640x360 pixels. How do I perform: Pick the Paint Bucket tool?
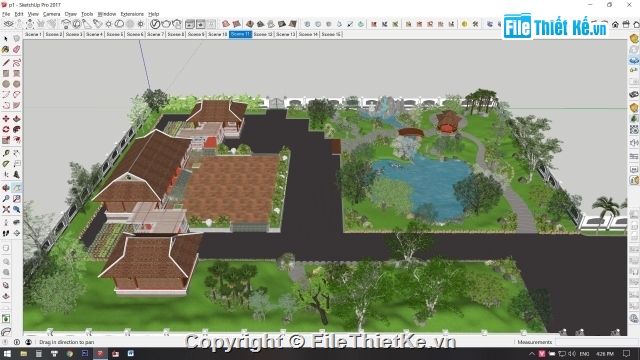pyautogui.click(x=6, y=49)
